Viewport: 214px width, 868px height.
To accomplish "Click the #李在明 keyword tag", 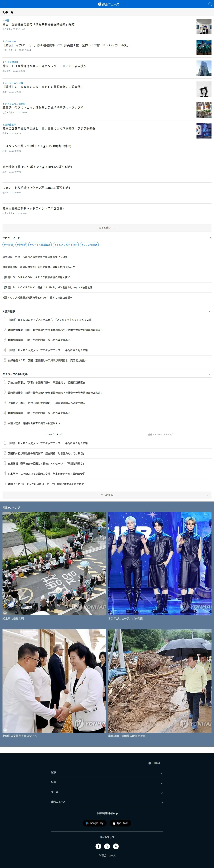I will pos(8,245).
